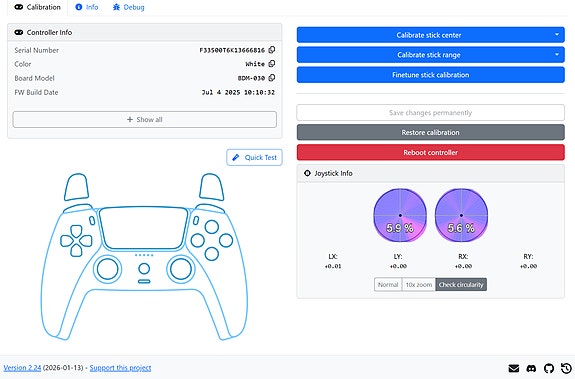Click the right trigger on controller diagram
This screenshot has width=575, height=379.
coord(212,187)
